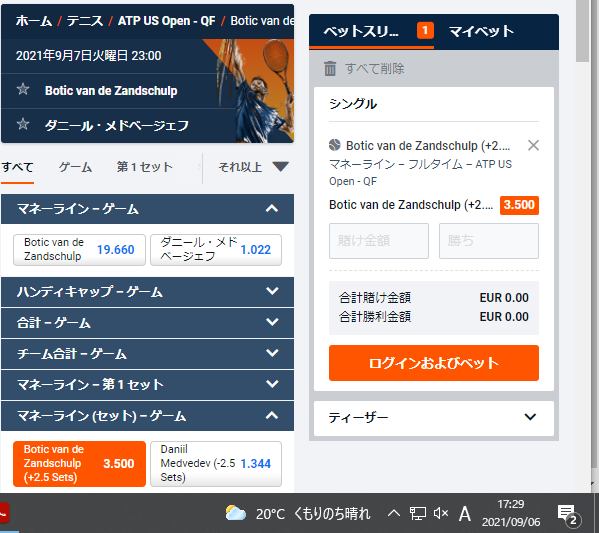Click すべて削除 text

tap(375, 69)
